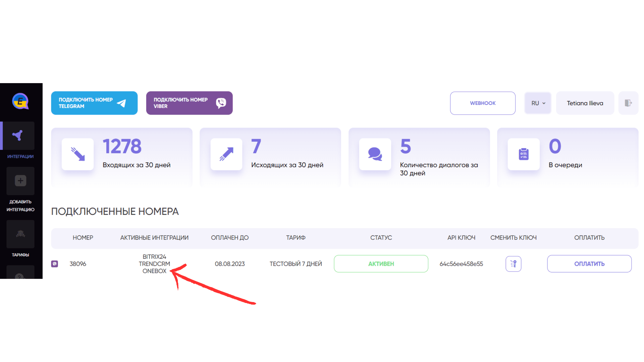Click the API key 64c56ee458e55
The height and width of the screenshot is (362, 644).
click(461, 264)
